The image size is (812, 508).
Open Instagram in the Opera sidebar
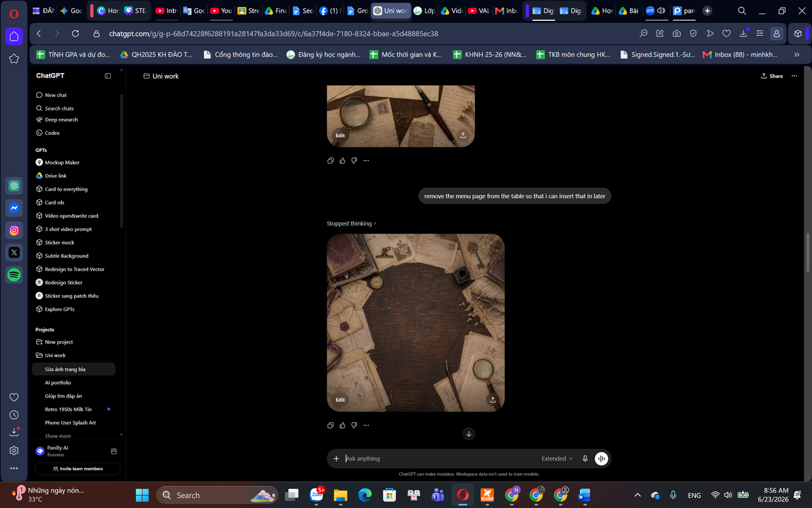tap(14, 231)
